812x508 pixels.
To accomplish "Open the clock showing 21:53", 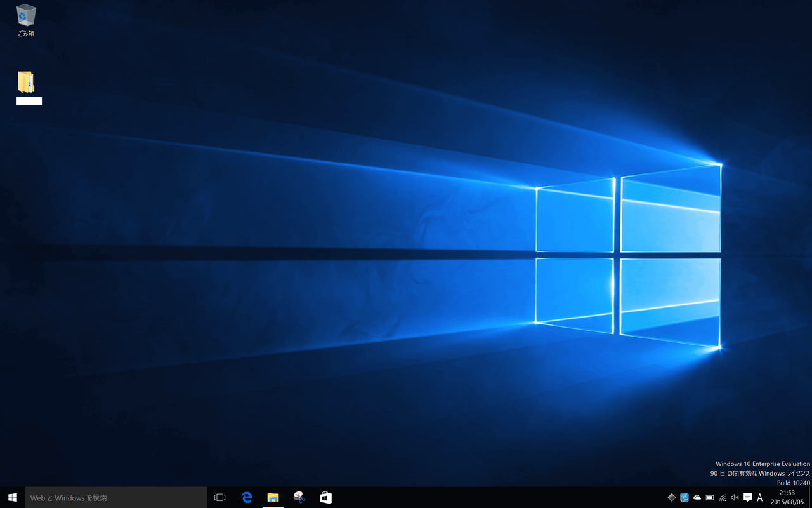I will 787,497.
